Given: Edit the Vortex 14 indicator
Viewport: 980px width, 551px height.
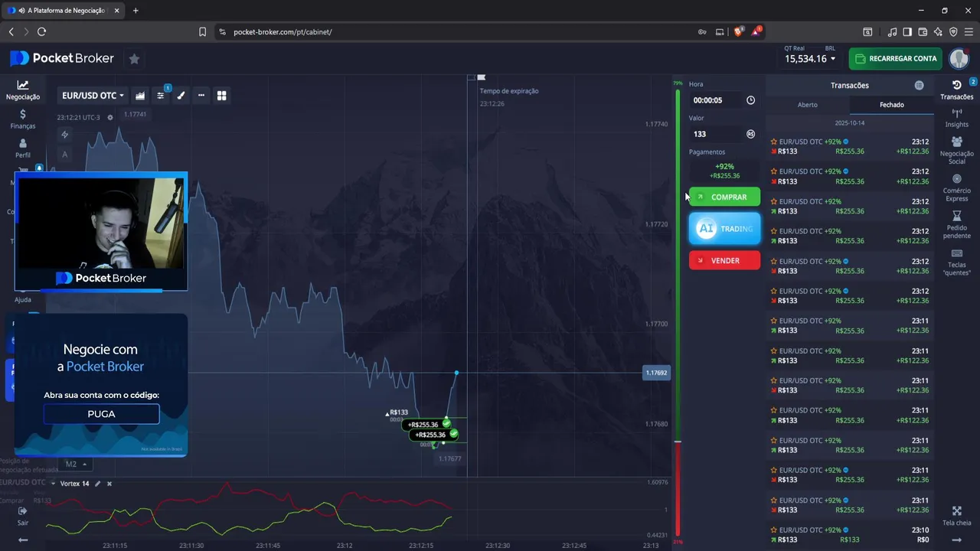Looking at the screenshot, I should (x=97, y=484).
